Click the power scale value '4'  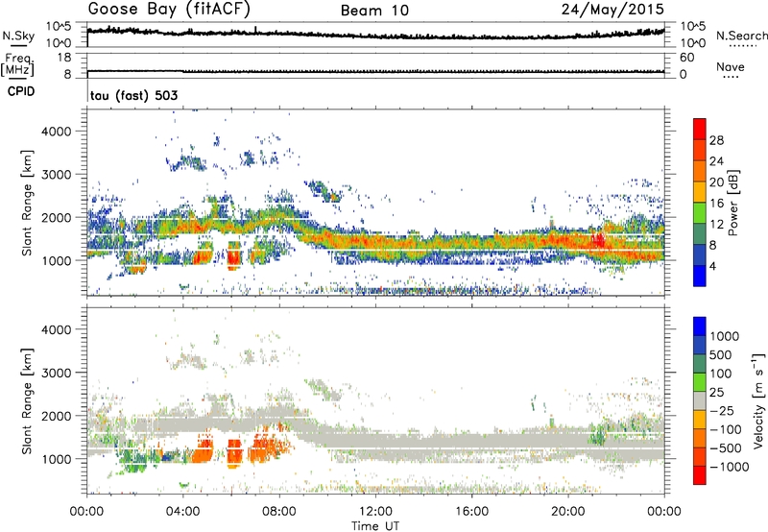coord(713,266)
